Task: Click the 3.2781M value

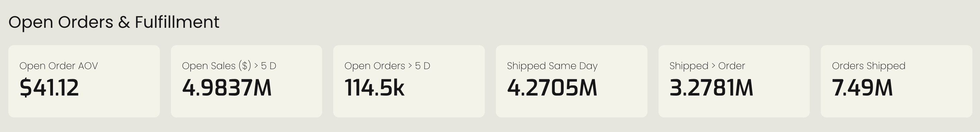Action: 711,88
